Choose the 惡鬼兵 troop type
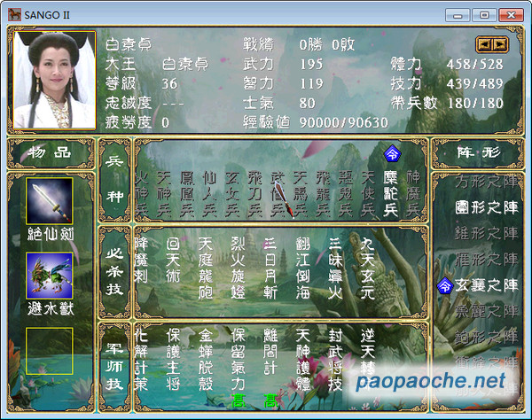 tap(346, 194)
